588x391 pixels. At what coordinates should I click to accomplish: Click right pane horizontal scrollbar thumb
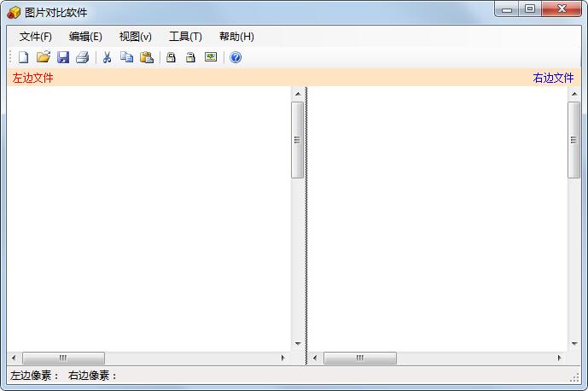[x=360, y=358]
